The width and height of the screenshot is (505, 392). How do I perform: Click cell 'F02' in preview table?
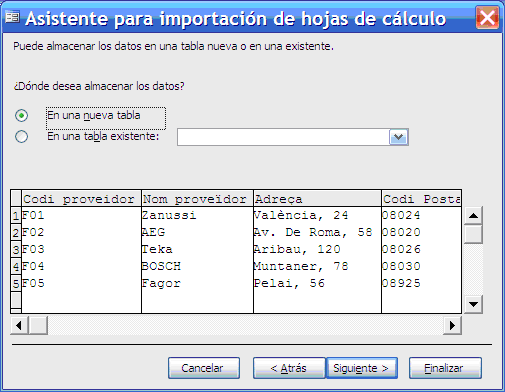(x=82, y=232)
